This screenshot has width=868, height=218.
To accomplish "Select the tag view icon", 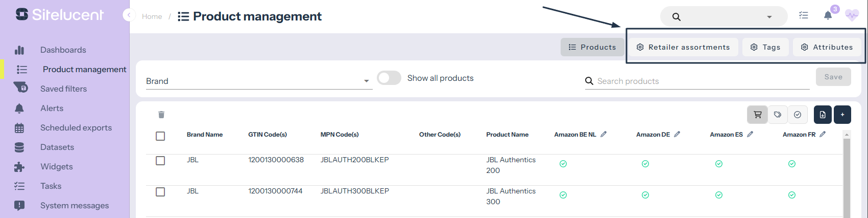I will tap(778, 115).
